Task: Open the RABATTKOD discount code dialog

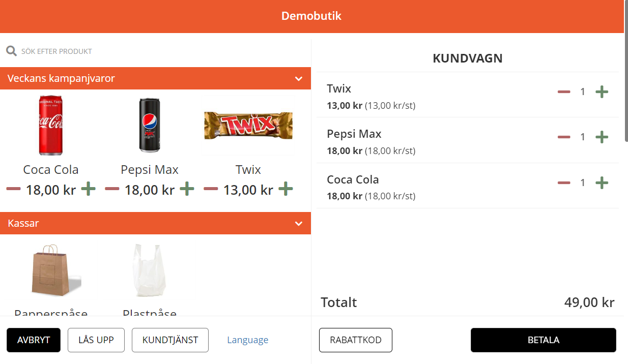Action: tap(355, 340)
